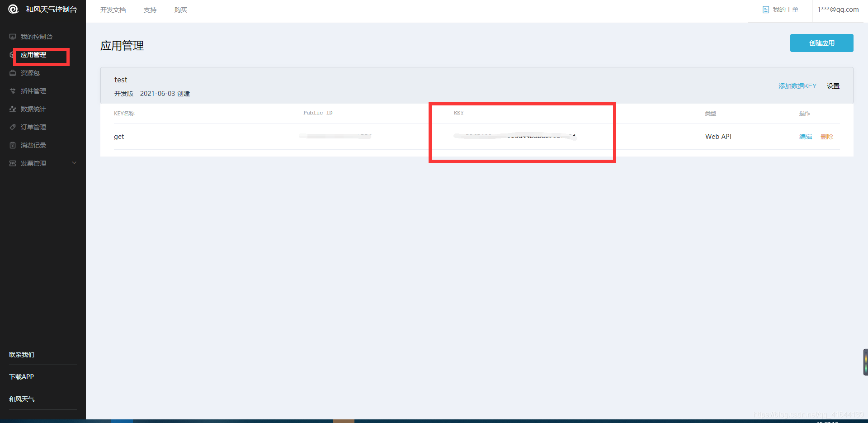Click the blurred KEY value of get
Screen dimensions: 868x423
coord(515,136)
